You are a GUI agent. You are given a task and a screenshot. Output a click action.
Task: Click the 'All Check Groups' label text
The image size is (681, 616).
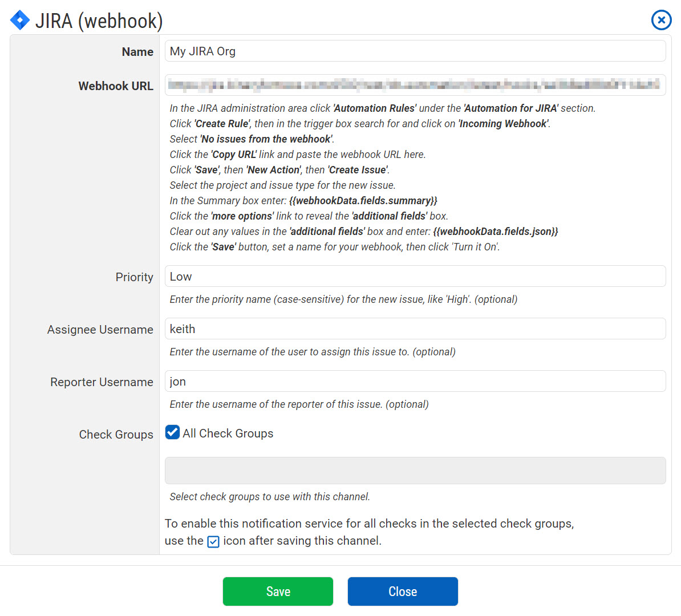click(228, 433)
